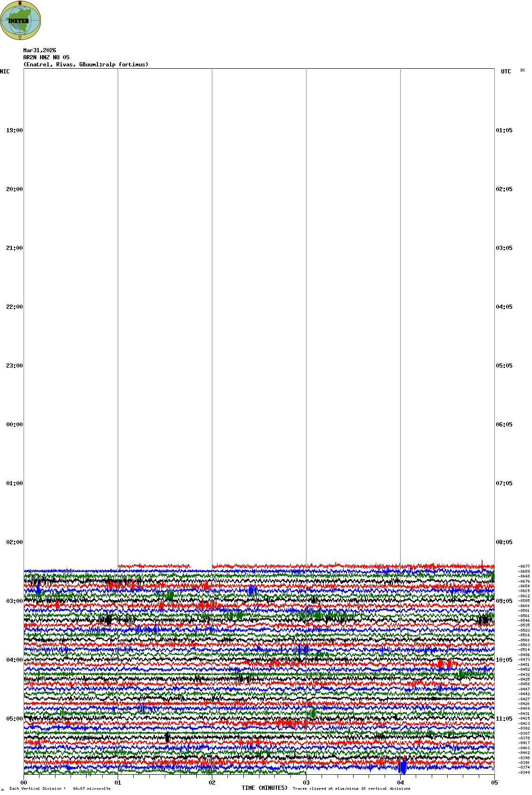Screen dimensions: 532x795
Task: Click the 01:05 UTC time label
Action: coord(504,130)
